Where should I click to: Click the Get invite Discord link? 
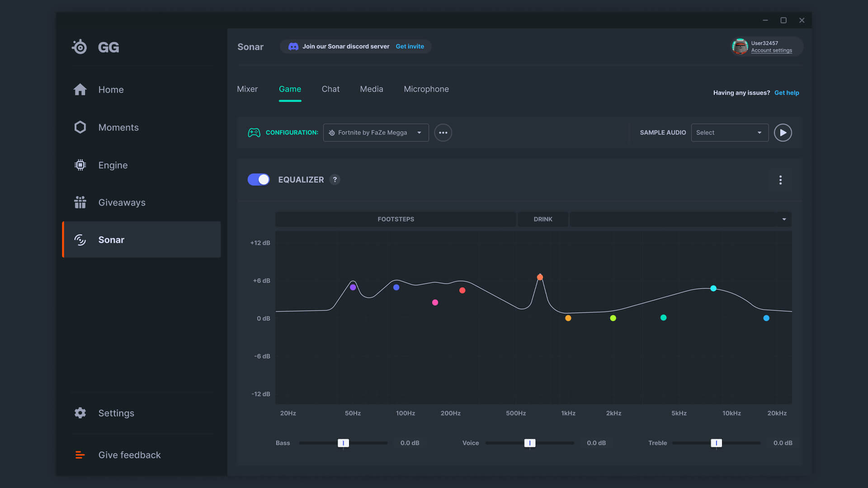point(410,47)
